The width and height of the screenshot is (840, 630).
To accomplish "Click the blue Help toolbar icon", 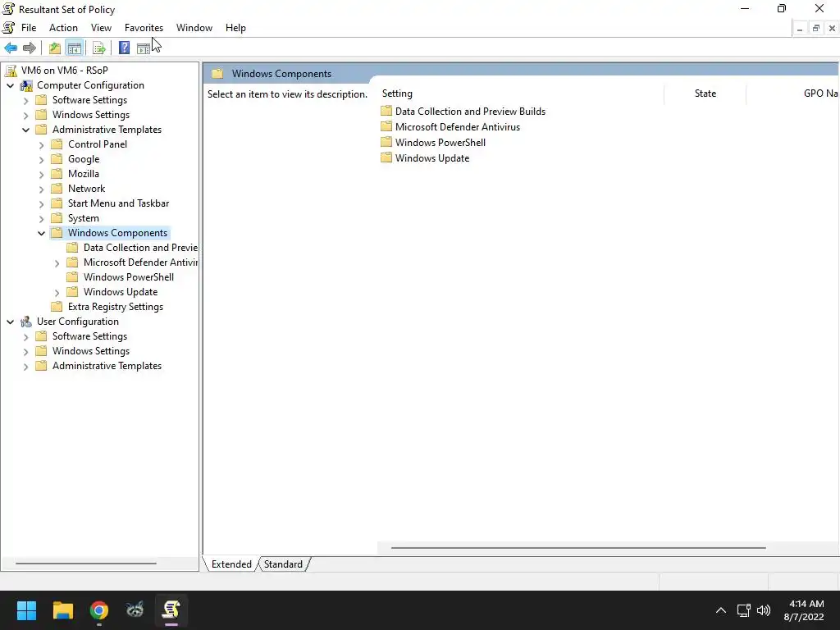I will [x=125, y=48].
